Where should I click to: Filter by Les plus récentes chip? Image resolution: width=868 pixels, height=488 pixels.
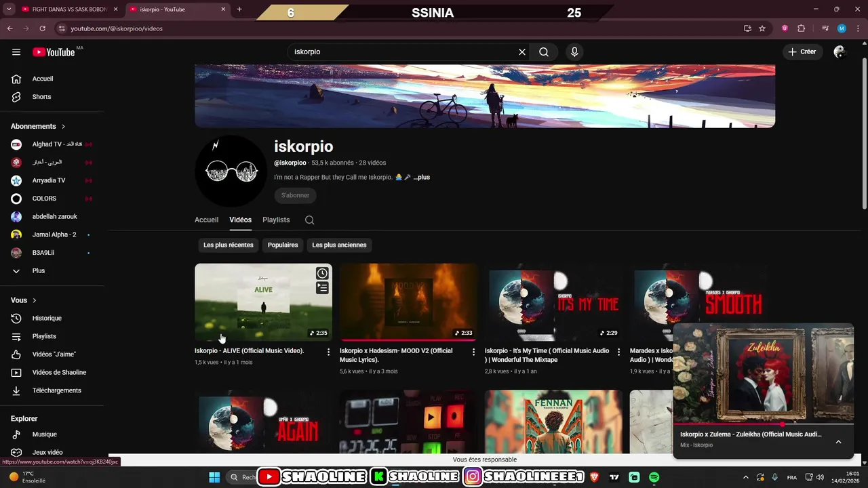229,245
